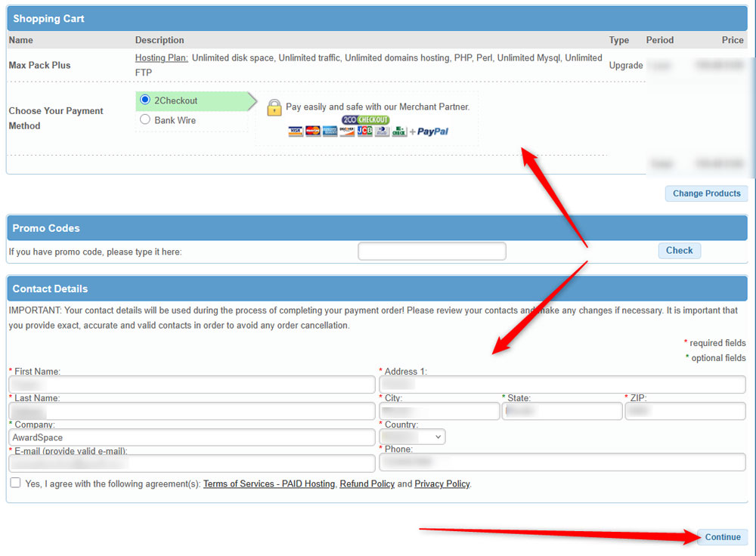Click the 2CO Checkout badge
Viewport: 756px width, 556px height.
coord(367,119)
